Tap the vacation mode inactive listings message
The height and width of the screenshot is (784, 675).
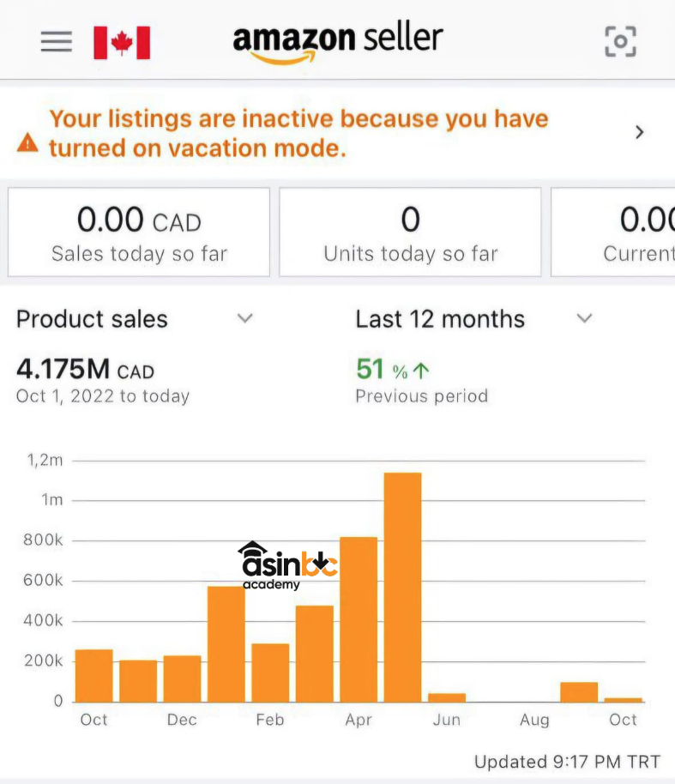coord(298,133)
